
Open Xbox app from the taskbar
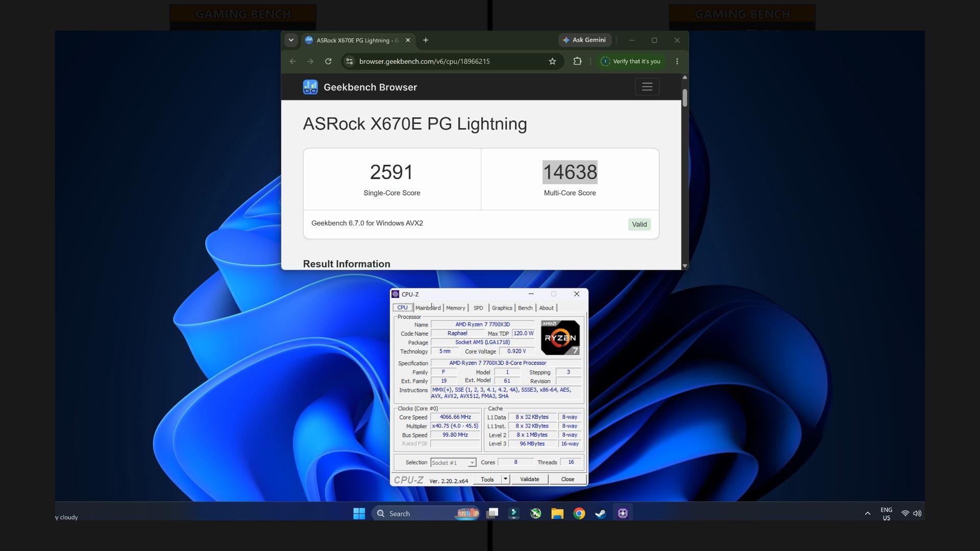(535, 514)
